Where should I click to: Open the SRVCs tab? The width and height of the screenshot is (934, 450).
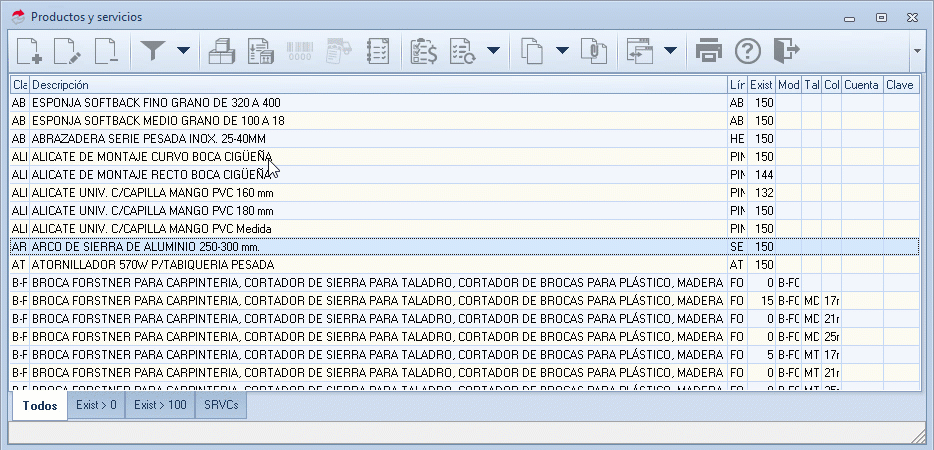221,406
